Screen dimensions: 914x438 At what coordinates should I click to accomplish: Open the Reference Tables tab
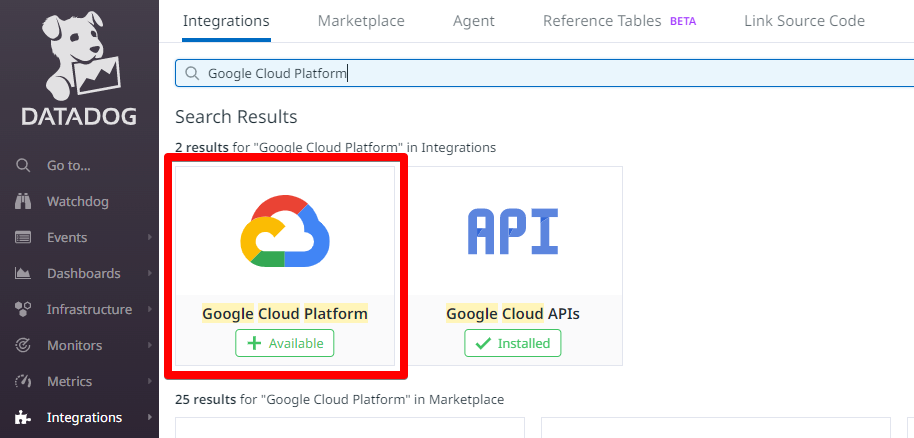click(x=602, y=22)
